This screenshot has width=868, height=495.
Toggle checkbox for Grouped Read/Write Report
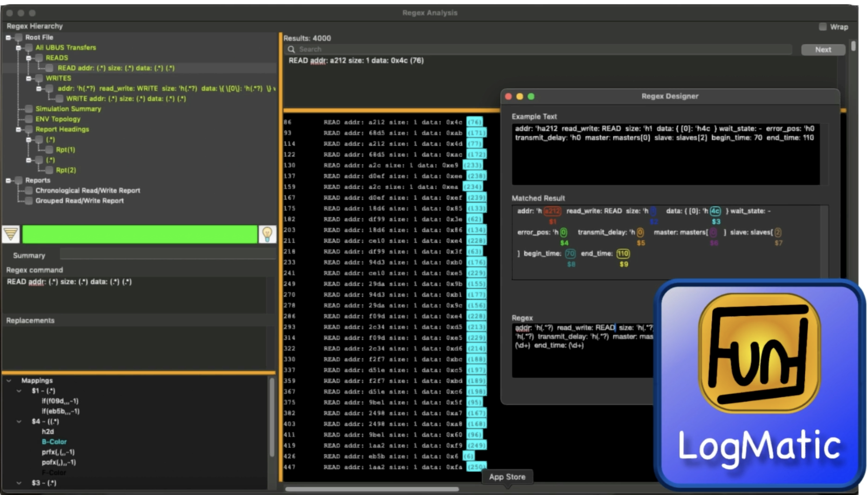tap(29, 200)
